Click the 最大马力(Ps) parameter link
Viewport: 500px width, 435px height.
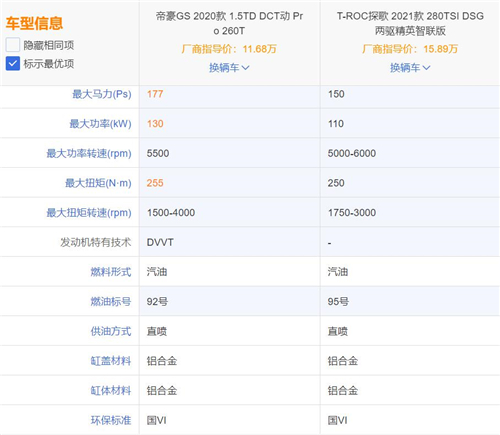tap(102, 94)
